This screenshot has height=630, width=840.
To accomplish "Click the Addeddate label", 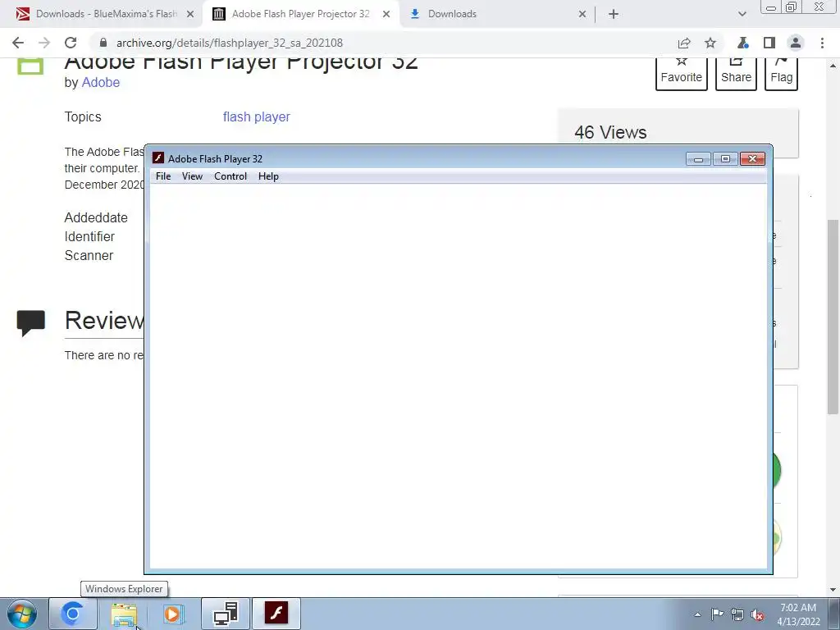I will [x=96, y=217].
